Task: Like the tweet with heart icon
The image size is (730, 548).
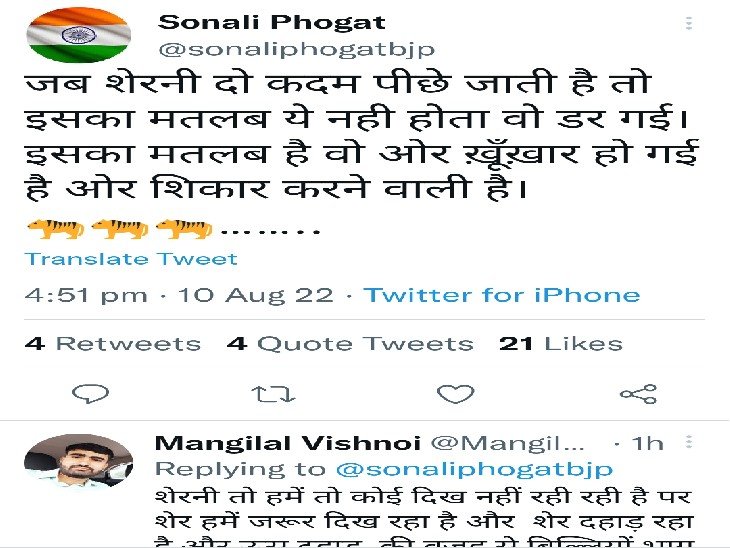Action: (455, 394)
